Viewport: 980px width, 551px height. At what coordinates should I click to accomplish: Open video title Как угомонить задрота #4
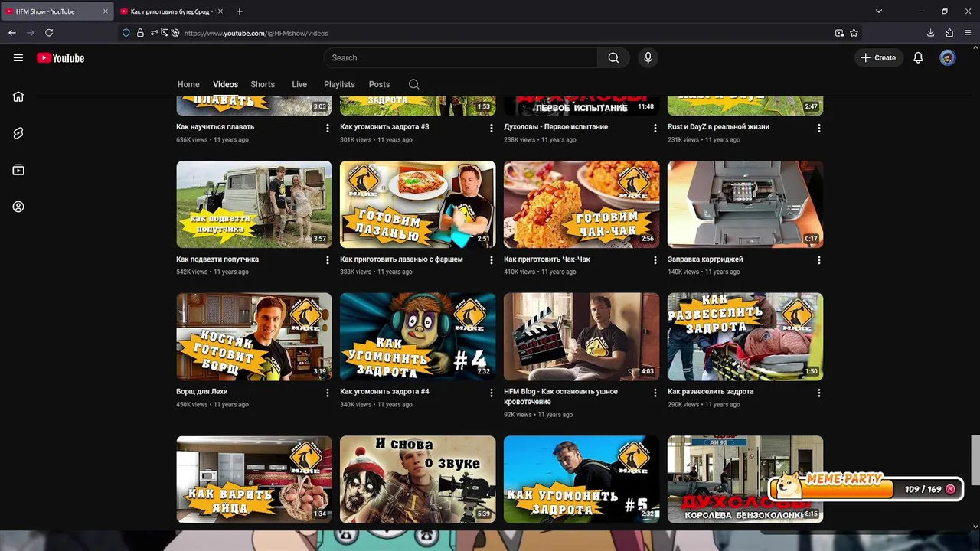(384, 391)
